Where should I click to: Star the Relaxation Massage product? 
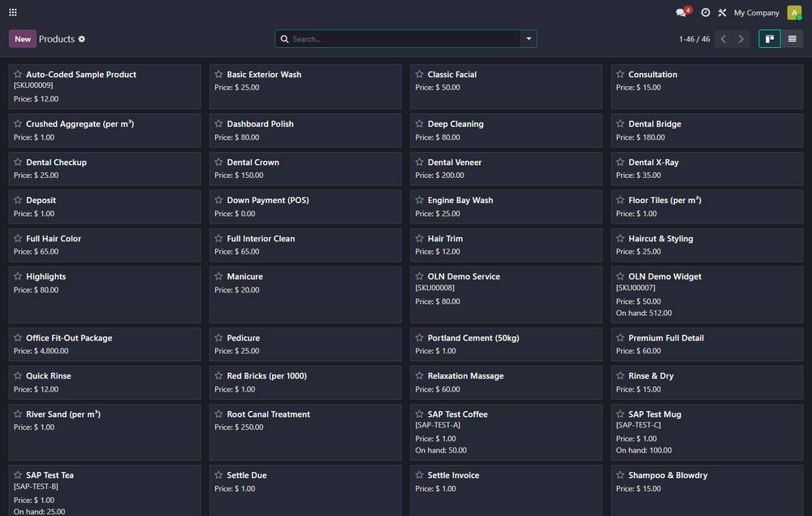[x=420, y=375]
